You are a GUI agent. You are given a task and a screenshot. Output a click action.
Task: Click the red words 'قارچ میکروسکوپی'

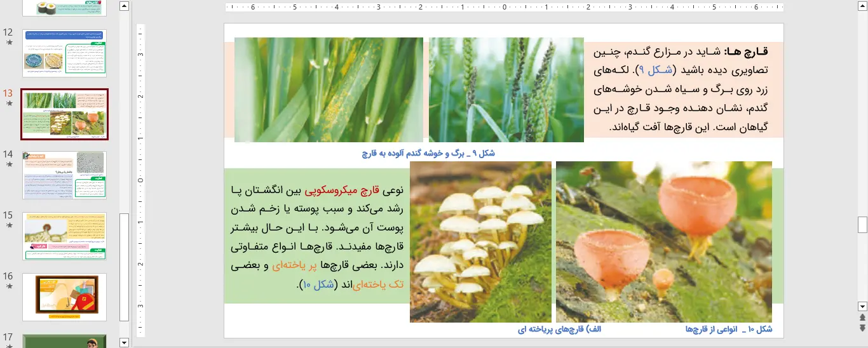(342, 189)
